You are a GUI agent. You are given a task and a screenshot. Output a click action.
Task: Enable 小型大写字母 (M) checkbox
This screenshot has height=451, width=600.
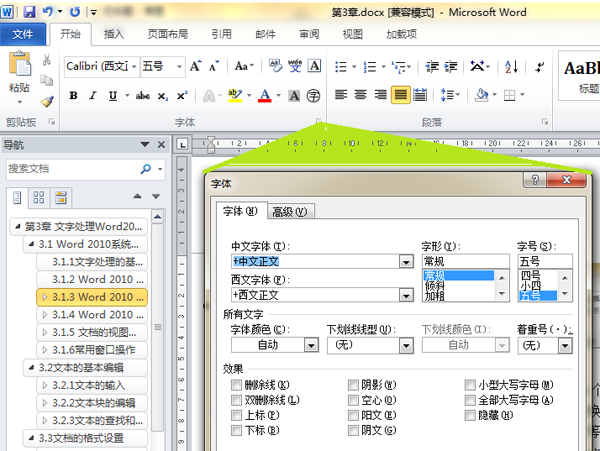point(470,384)
